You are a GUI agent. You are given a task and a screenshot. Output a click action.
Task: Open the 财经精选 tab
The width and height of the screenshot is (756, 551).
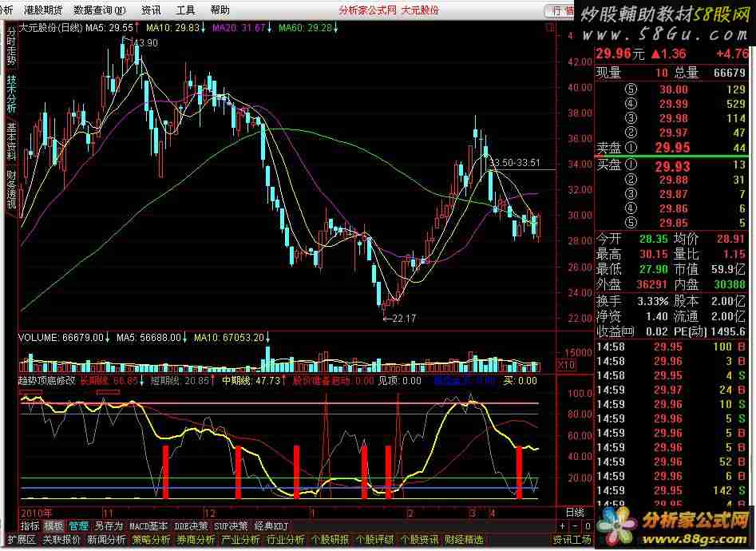pos(464,539)
